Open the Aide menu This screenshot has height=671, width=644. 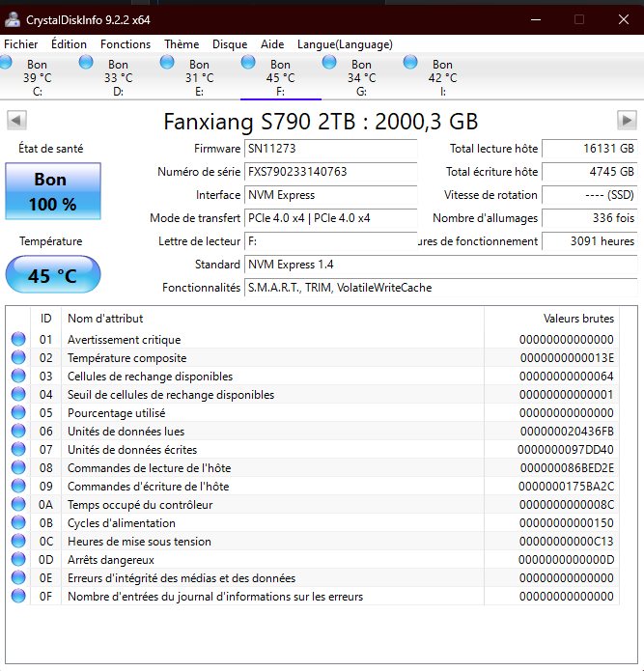coord(272,44)
